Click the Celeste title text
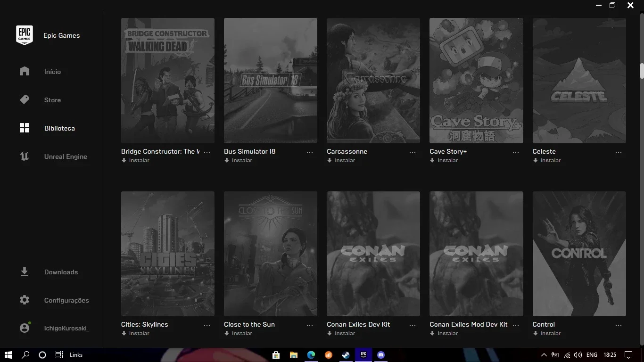Image resolution: width=644 pixels, height=362 pixels. coord(544,151)
